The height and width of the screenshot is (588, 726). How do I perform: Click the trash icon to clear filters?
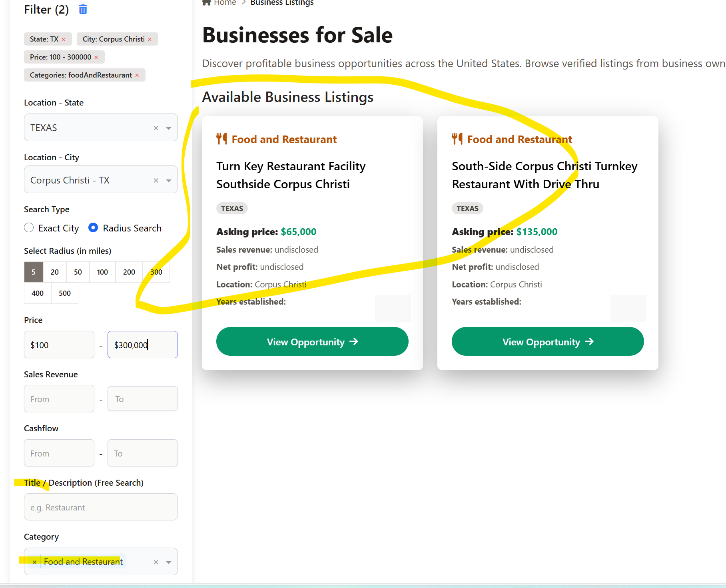pos(83,9)
